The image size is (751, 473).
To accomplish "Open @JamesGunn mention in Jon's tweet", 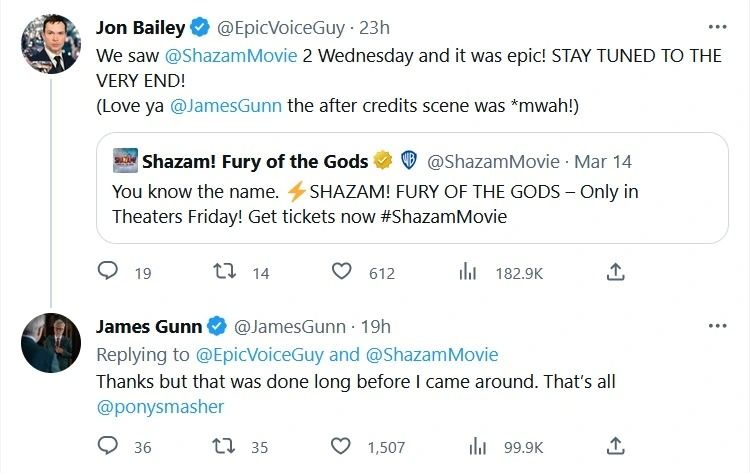I will [227, 107].
